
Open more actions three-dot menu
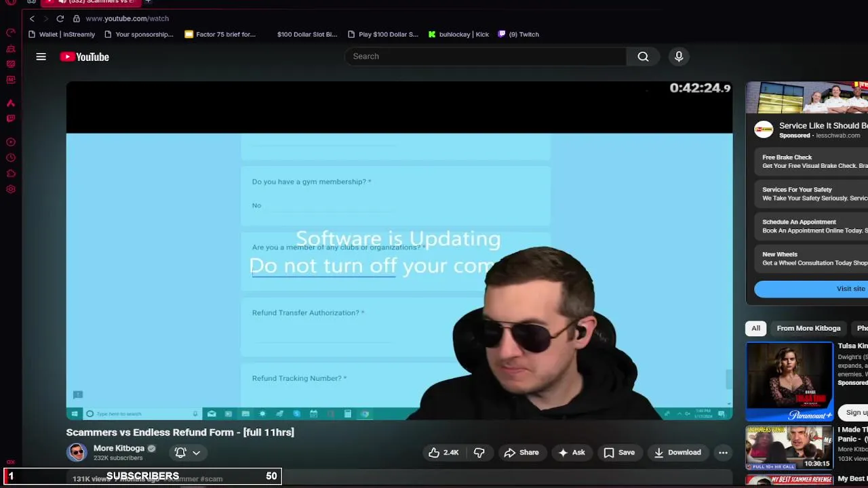point(723,452)
